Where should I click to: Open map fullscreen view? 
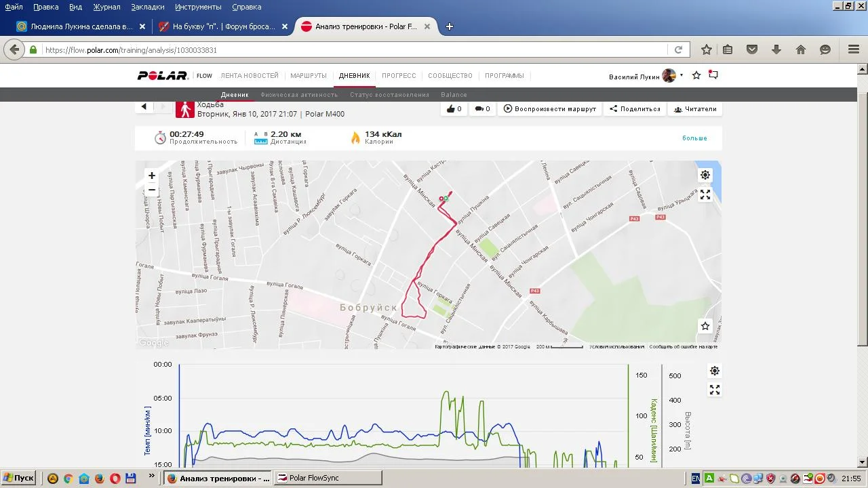[x=705, y=195]
